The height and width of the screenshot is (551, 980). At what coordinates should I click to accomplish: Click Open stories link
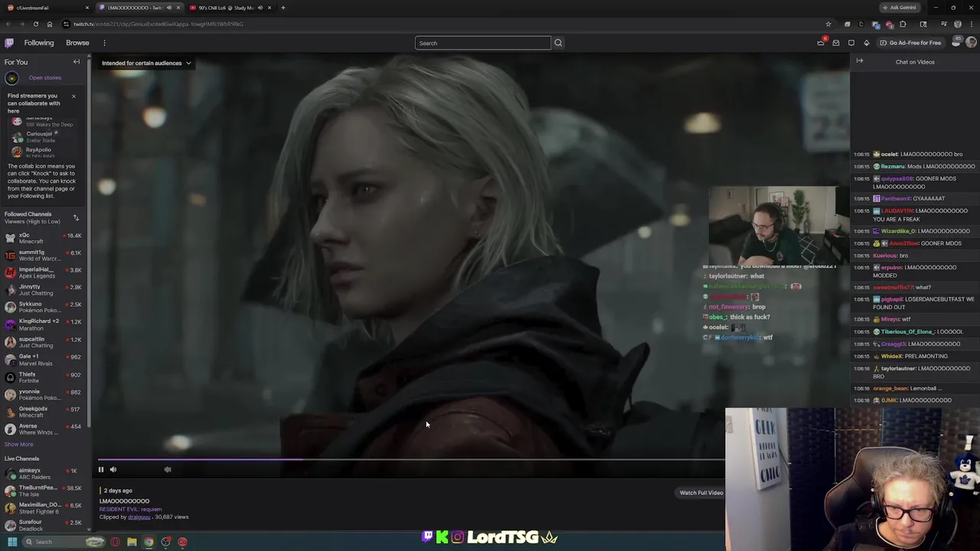pos(45,78)
